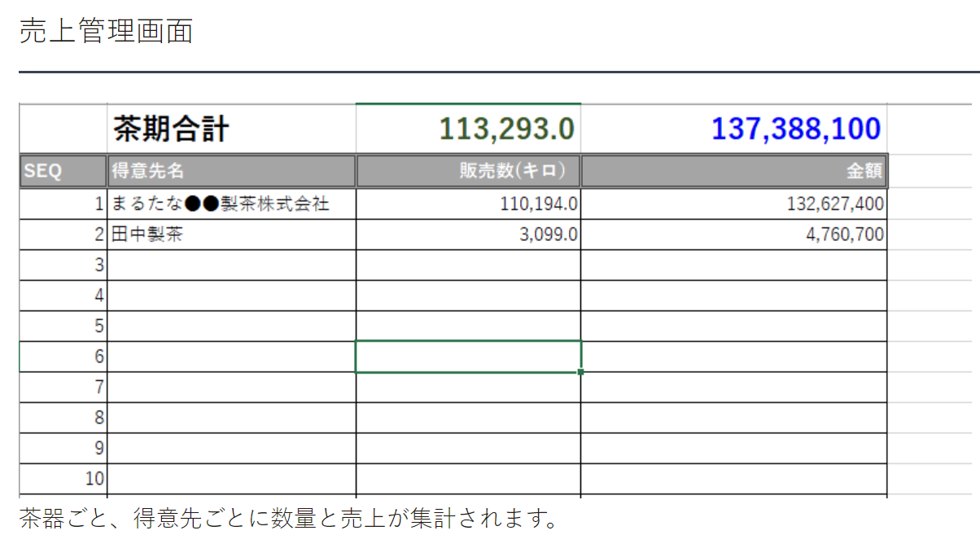The width and height of the screenshot is (980, 557).
Task: Select the SEQ cell numbered 3
Action: click(63, 265)
